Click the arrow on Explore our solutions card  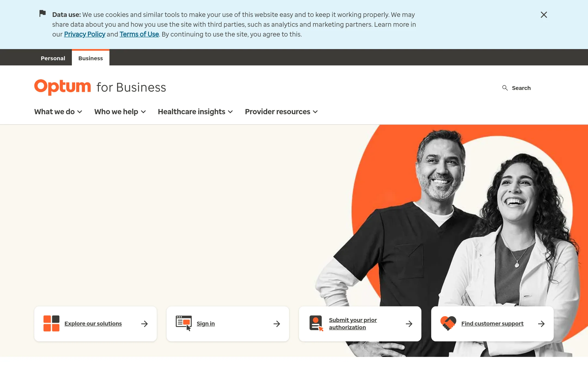point(145,324)
